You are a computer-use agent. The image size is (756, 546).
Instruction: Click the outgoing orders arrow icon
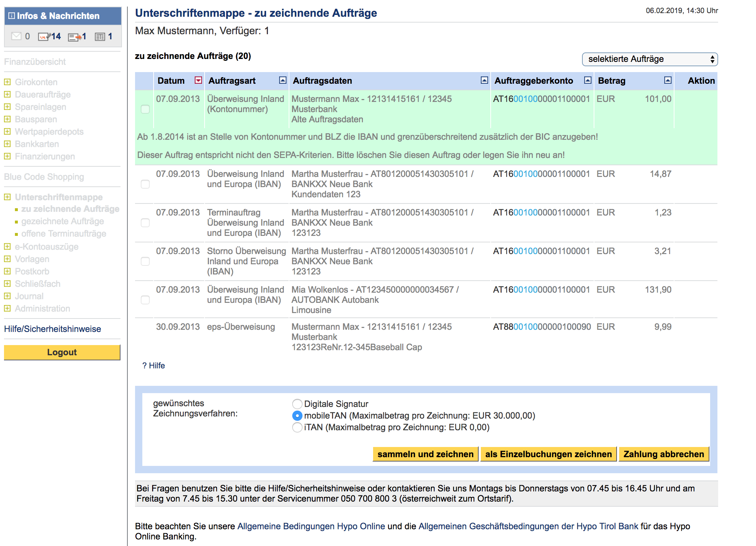tap(75, 37)
